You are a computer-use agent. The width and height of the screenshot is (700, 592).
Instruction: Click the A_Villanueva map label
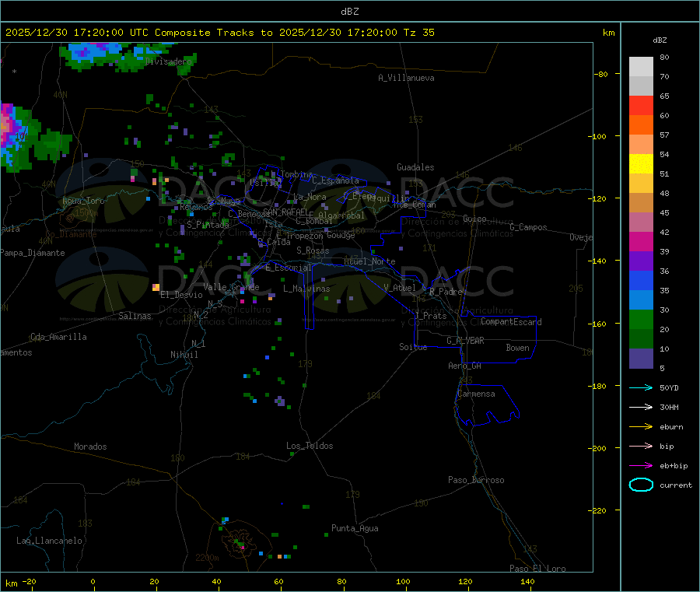coord(406,78)
